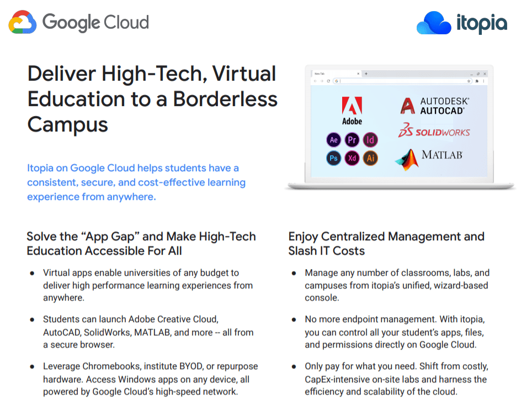Click the bookmark star in the address bar
This screenshot has width=532, height=416.
(x=469, y=81)
